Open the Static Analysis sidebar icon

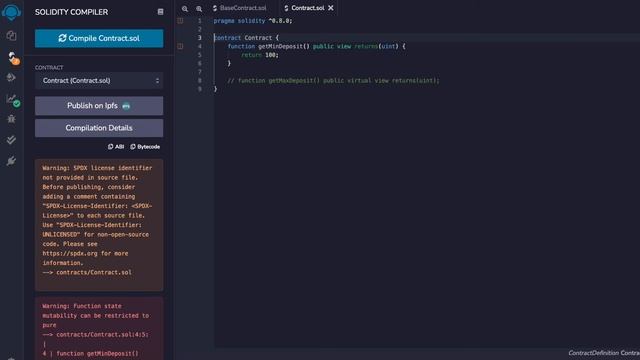(x=12, y=100)
